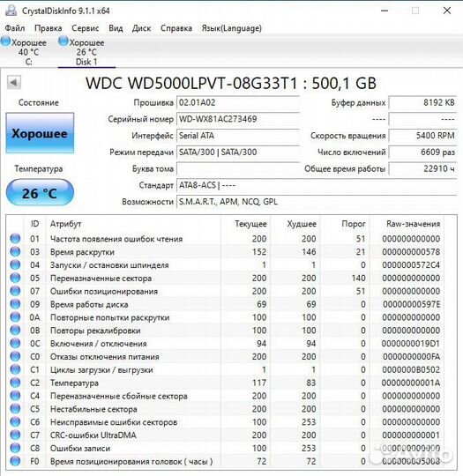The image size is (463, 476).
Task: Click the previous disk arrow button
Action: (14, 82)
